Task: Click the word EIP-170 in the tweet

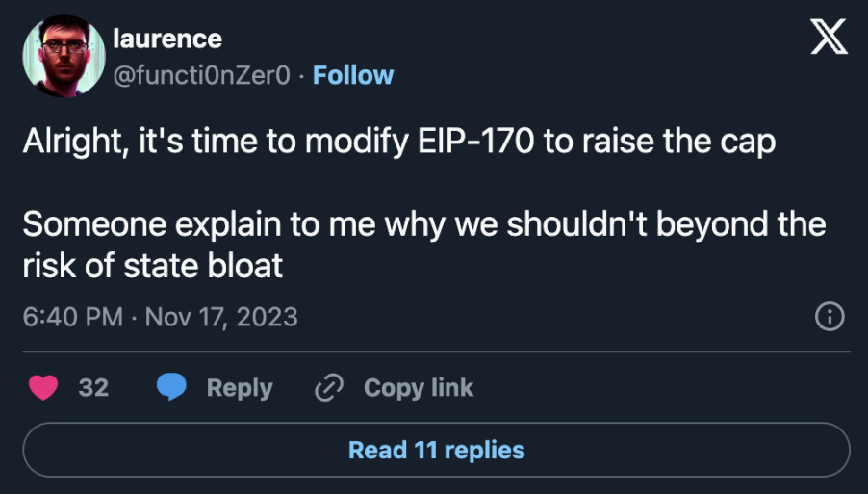Action: pos(476,142)
